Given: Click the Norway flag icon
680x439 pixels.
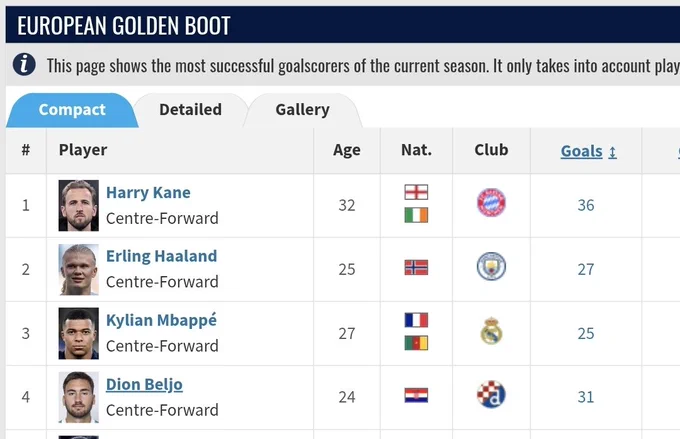Looking at the screenshot, I should click(416, 268).
